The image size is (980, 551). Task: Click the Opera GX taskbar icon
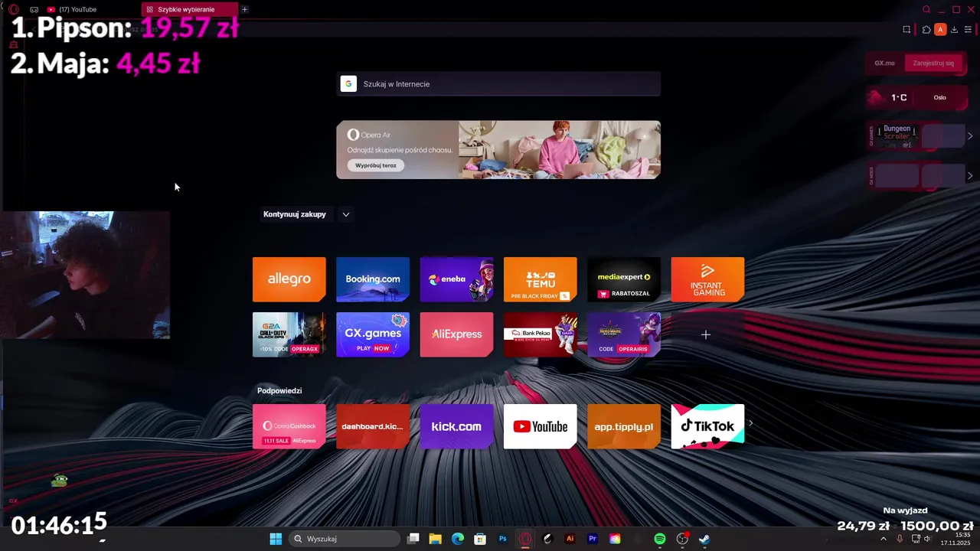(525, 539)
